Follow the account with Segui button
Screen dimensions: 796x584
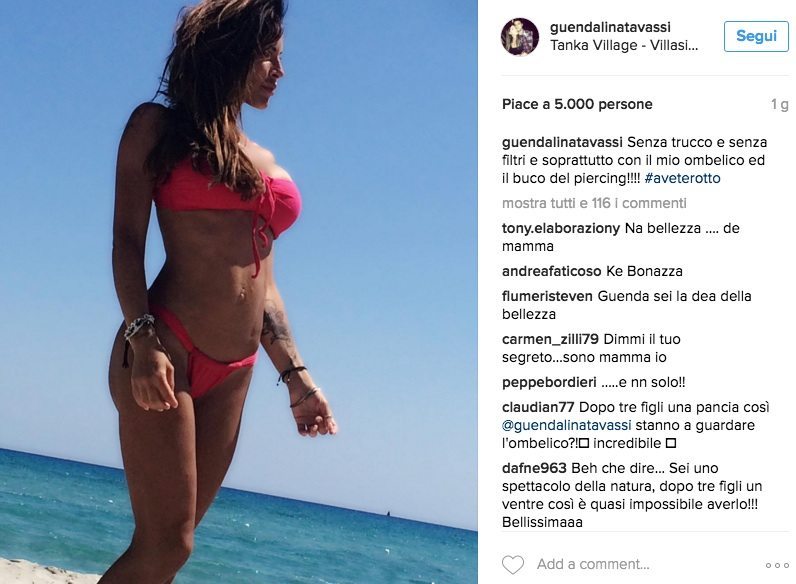(x=756, y=36)
